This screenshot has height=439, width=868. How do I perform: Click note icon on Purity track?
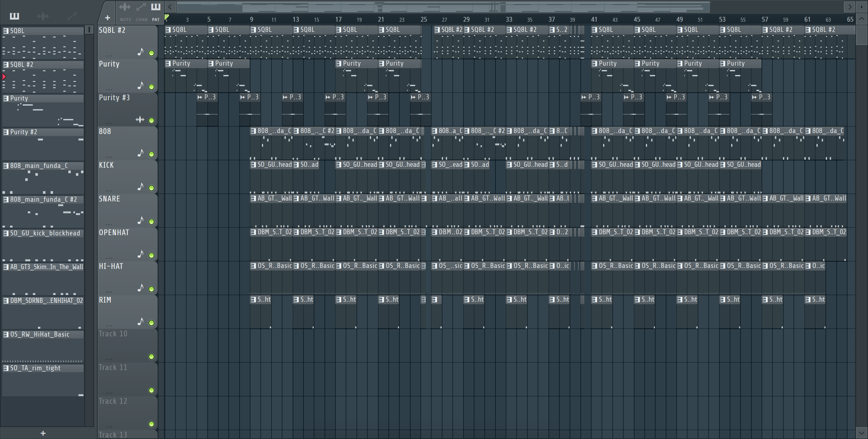click(x=140, y=86)
